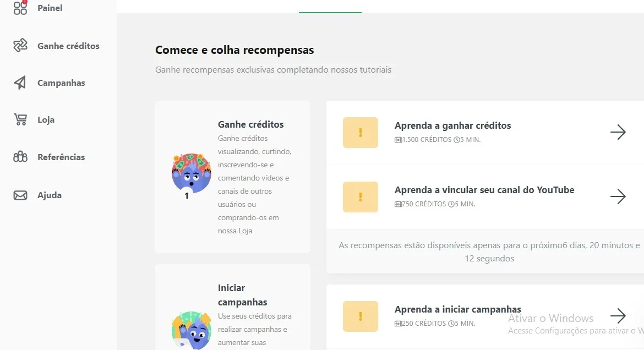The image size is (644, 350).
Task: Click arrow next to vincular canal do YouTube
Action: [618, 196]
